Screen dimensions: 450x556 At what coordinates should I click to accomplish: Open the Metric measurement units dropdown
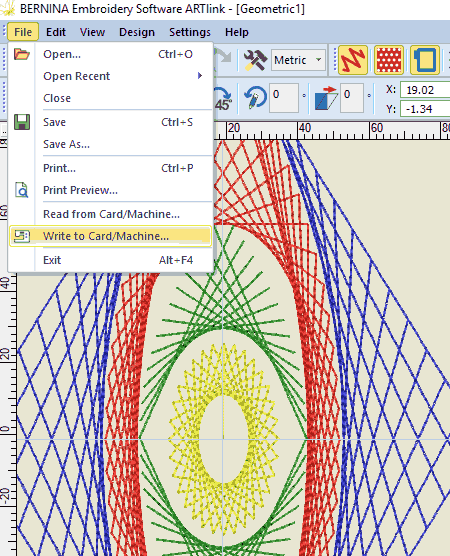(299, 60)
